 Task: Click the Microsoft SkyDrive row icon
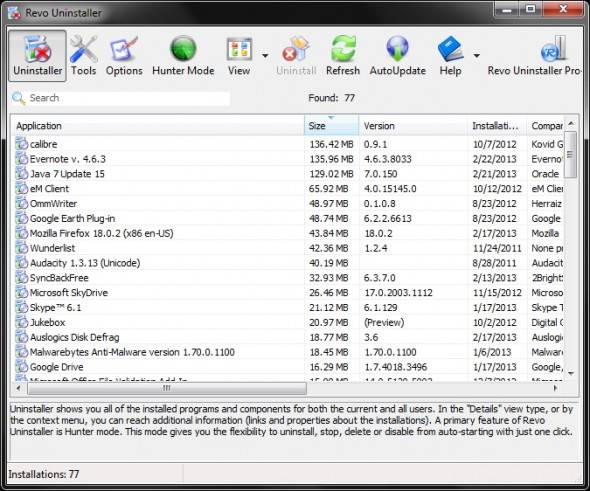pyautogui.click(x=22, y=292)
